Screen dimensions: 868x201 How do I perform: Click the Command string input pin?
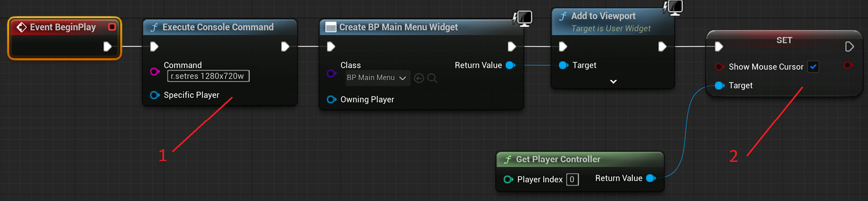pos(155,71)
